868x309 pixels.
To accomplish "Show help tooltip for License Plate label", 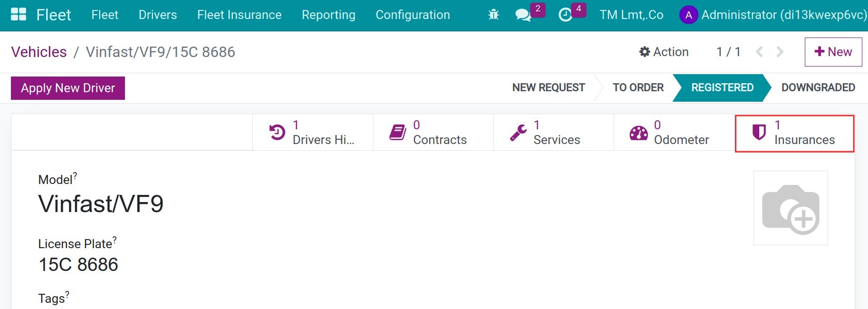I will [114, 240].
